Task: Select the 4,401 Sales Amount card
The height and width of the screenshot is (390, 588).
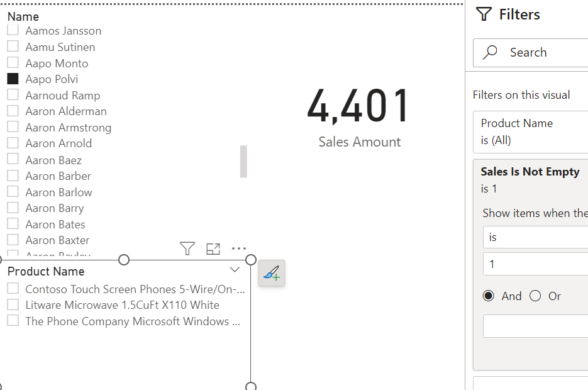Action: [359, 116]
